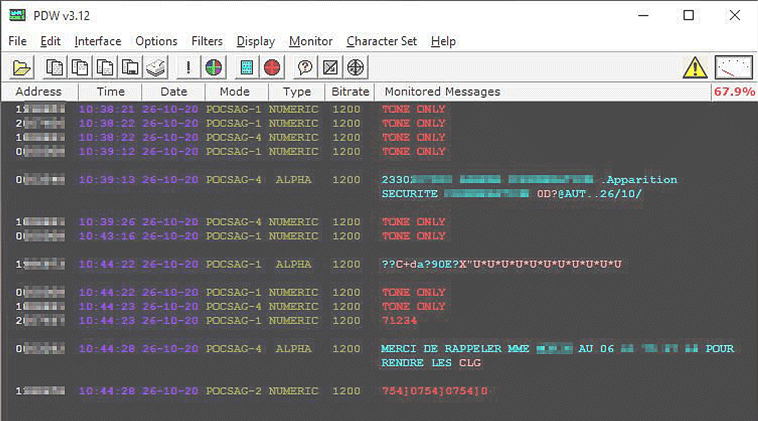
Task: Click the Bitrate column header
Action: 350,91
